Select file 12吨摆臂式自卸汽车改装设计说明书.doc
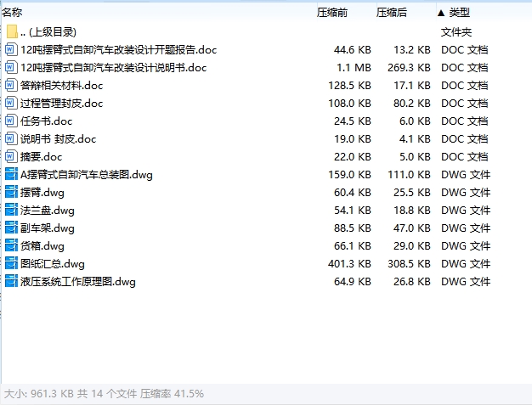 click(113, 67)
